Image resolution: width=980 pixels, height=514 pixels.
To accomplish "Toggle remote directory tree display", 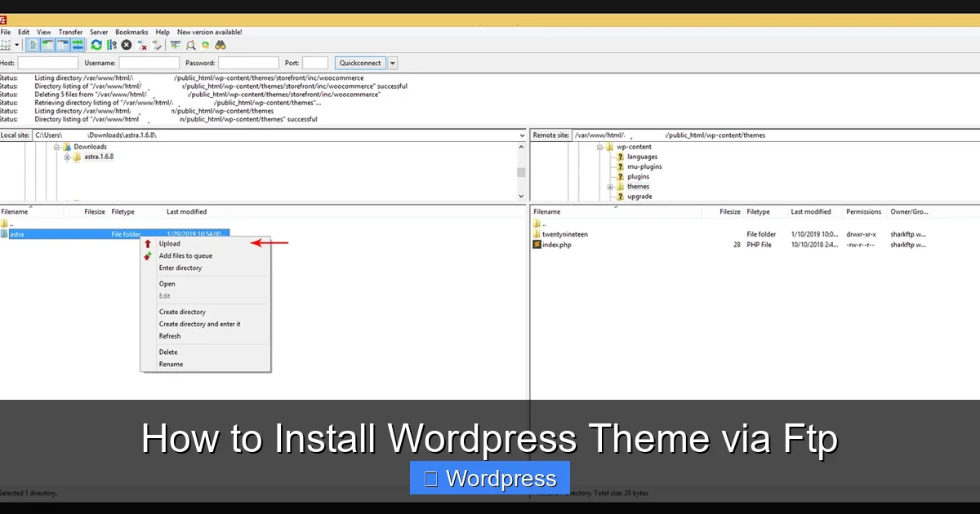I will 63,45.
